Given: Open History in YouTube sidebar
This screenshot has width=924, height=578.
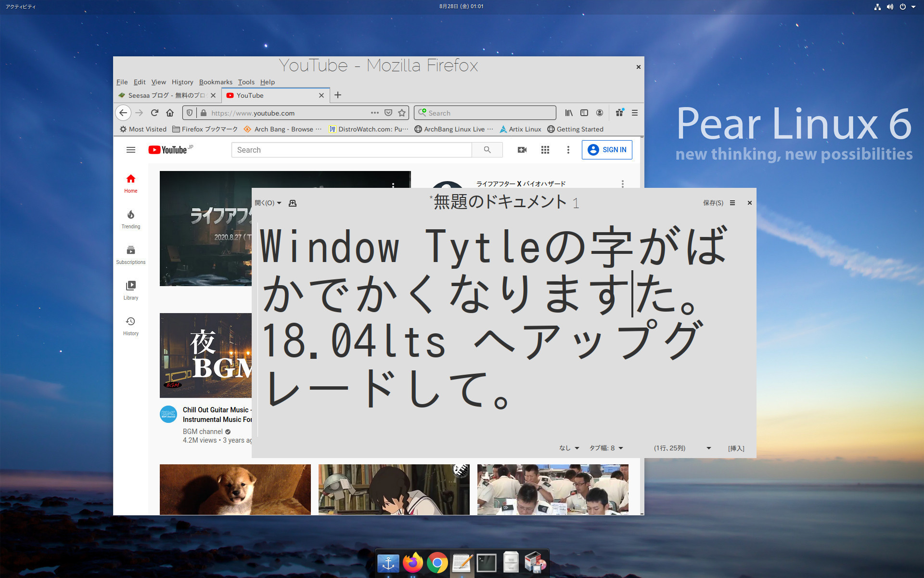Looking at the screenshot, I should coord(131,326).
